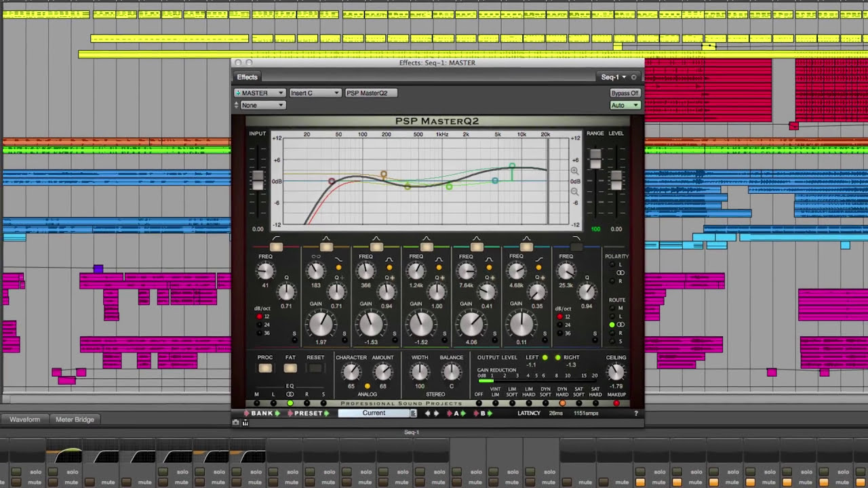
Task: Click the CHARACTER knob
Action: [351, 371]
